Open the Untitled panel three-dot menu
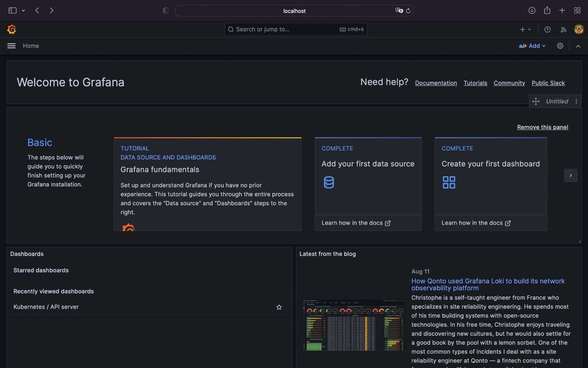Viewport: 588px width, 368px height. coord(576,102)
